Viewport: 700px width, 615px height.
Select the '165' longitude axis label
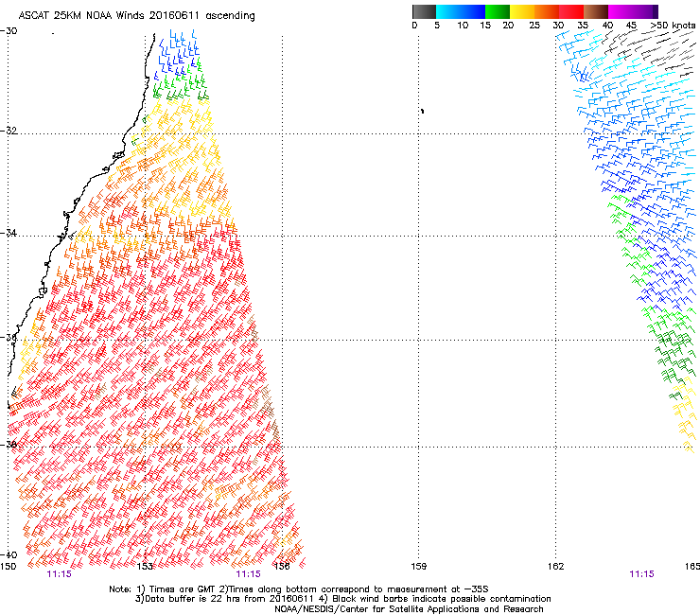(x=692, y=567)
